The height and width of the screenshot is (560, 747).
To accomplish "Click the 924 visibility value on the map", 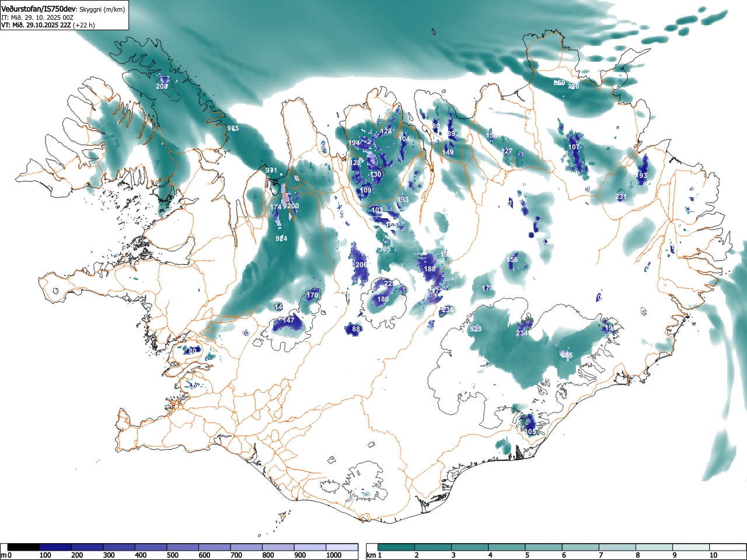I will coord(281,239).
